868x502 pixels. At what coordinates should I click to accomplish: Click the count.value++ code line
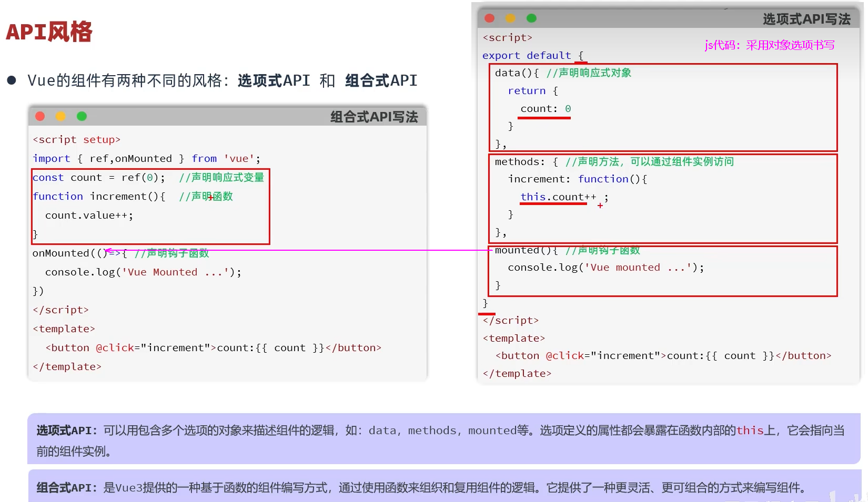pyautogui.click(x=89, y=216)
